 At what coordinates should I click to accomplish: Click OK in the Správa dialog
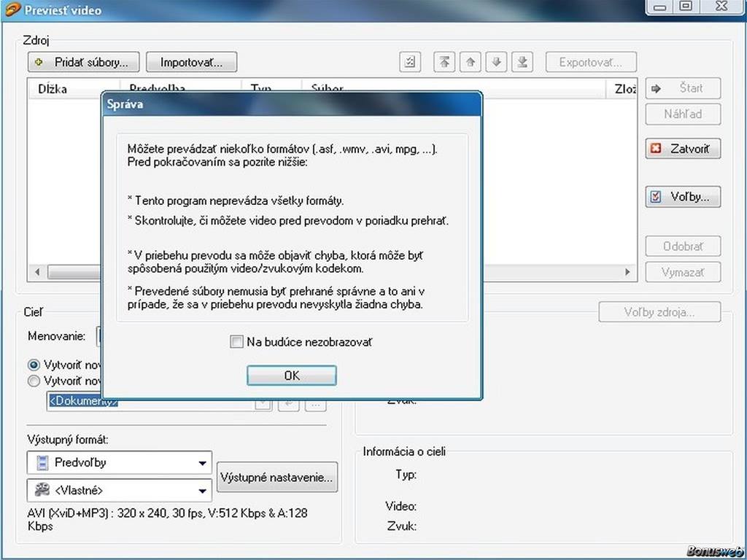[x=292, y=376]
